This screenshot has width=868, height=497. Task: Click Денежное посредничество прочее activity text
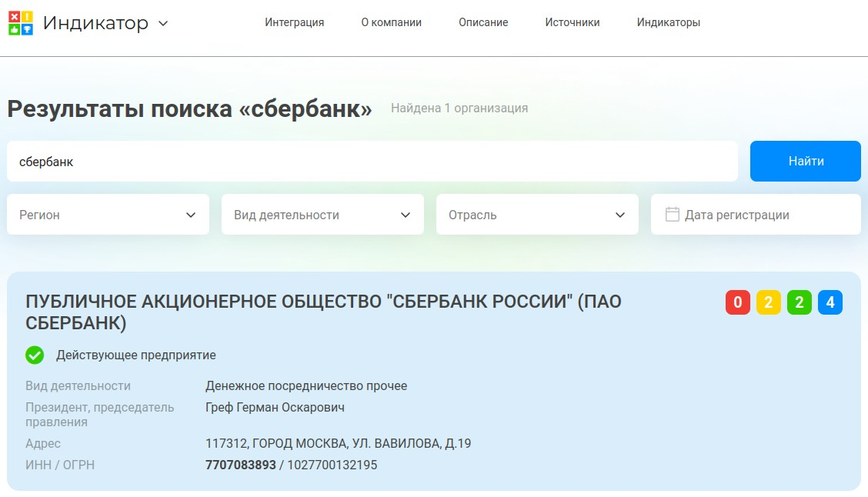[x=306, y=385]
